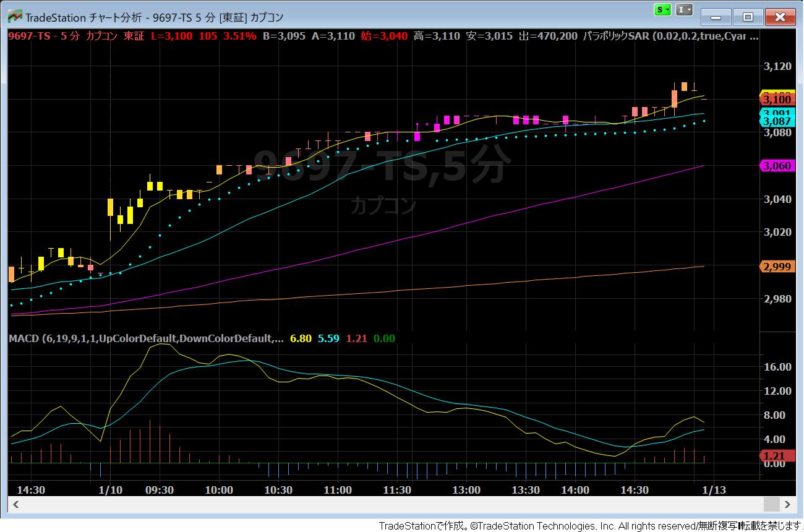
Task: Click the 3,120 price axis label
Action: [777, 66]
